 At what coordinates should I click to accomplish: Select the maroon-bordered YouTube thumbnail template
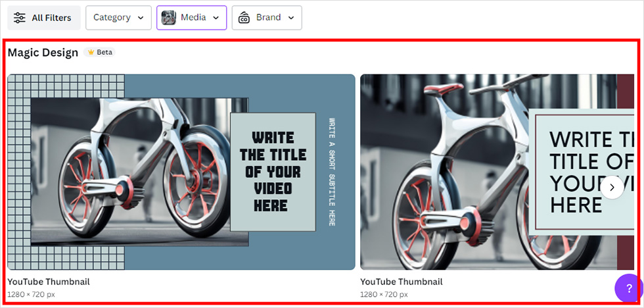[497, 172]
